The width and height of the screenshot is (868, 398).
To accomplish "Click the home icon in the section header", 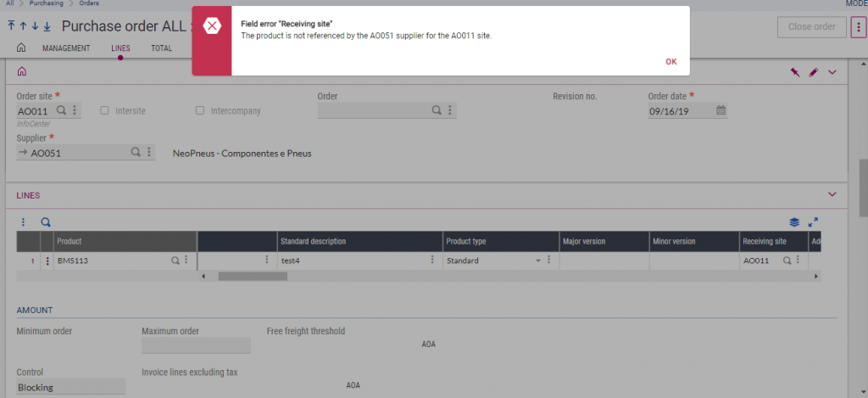I will (x=22, y=71).
